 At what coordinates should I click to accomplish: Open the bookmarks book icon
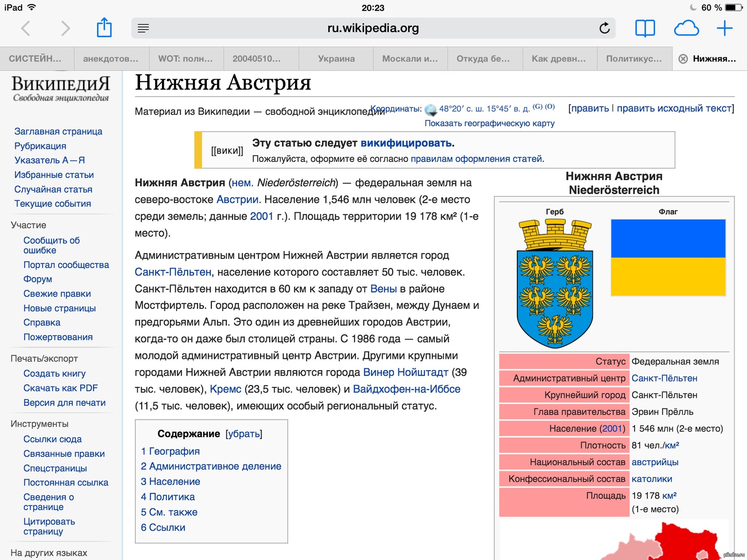[x=645, y=28]
